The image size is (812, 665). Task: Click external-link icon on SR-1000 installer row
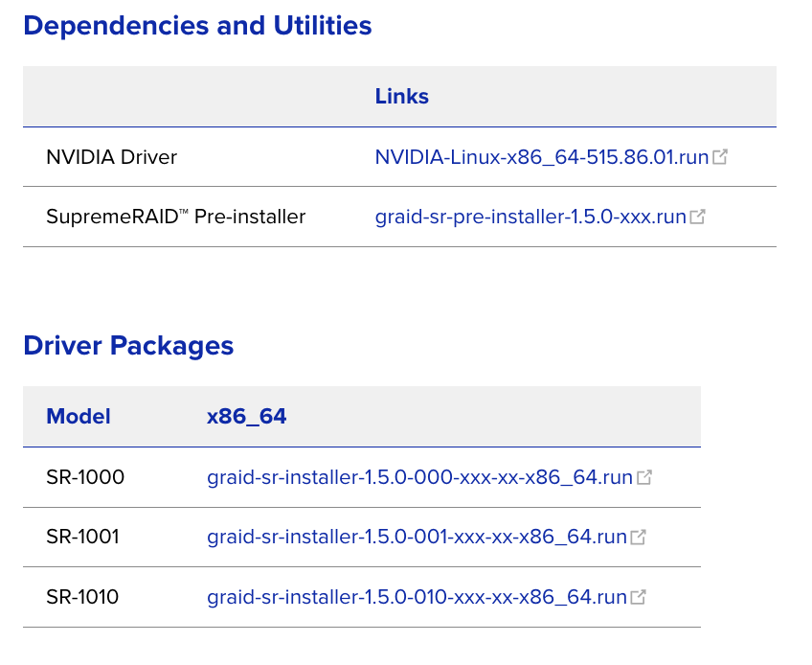tap(644, 477)
